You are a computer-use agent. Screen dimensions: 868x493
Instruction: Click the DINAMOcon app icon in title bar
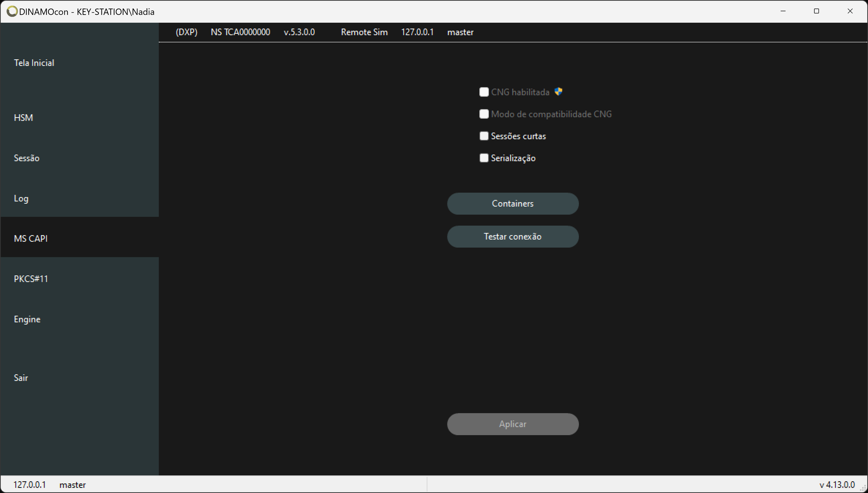pos(12,11)
